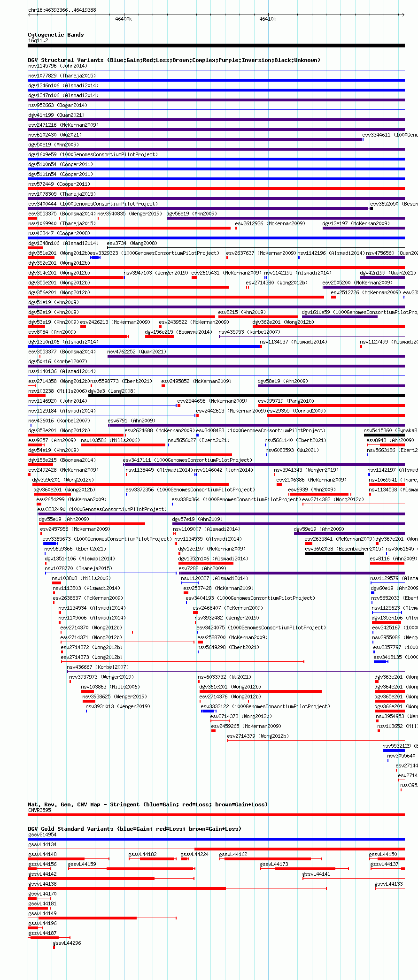Open dgv1346n106 (Alsmadi2014) variant
The width and height of the screenshot is (418, 980).
(63, 85)
